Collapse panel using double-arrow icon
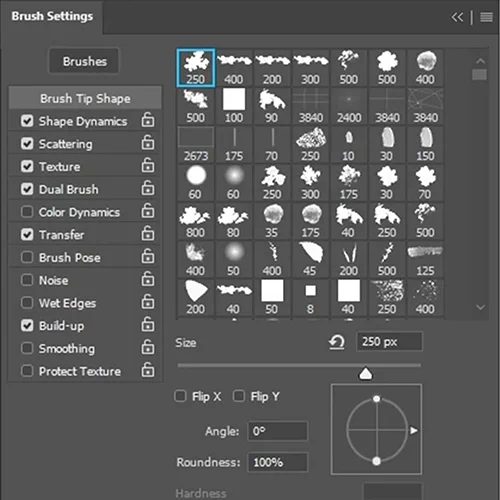This screenshot has height=500, width=500. click(457, 17)
